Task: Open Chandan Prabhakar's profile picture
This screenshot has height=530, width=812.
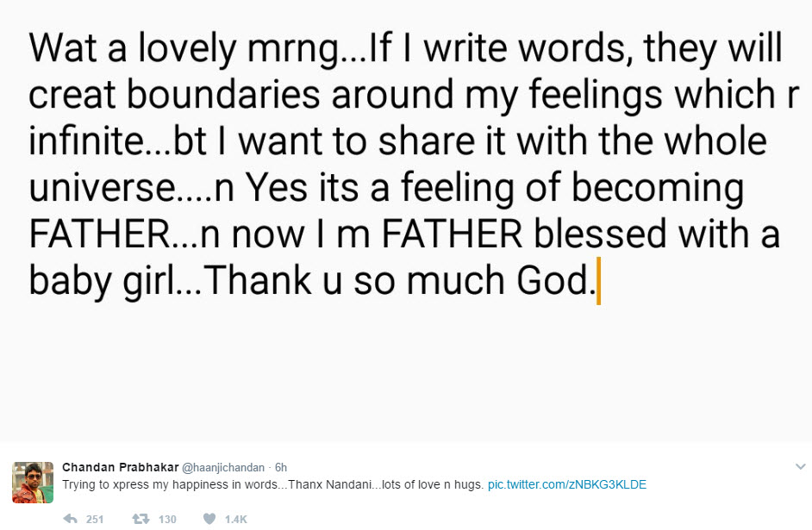Action: coord(33,482)
